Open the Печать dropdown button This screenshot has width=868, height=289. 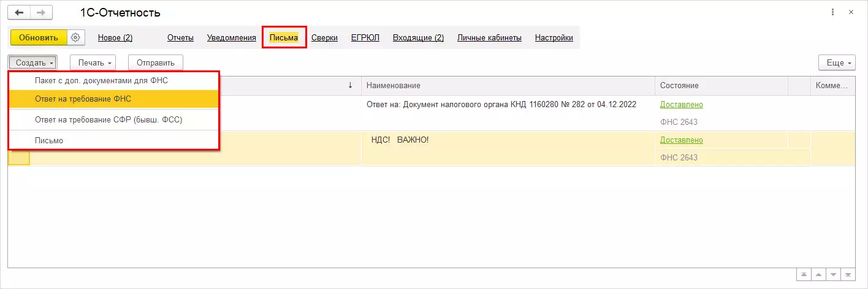tap(93, 62)
